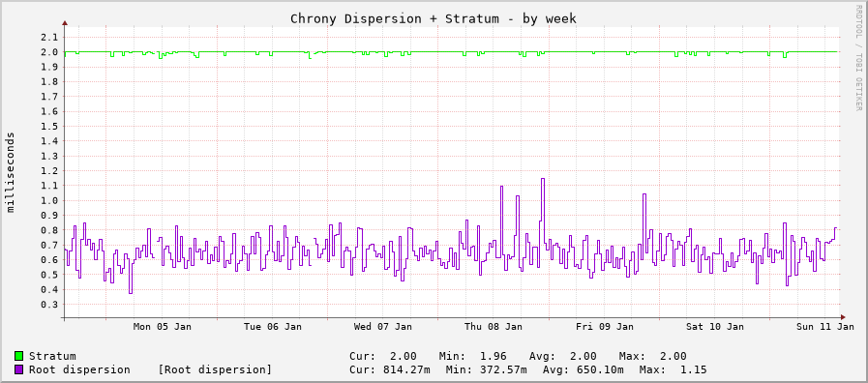Click Stratum 'Max: 2.00' value
This screenshot has height=383, width=868.
pyautogui.click(x=653, y=356)
